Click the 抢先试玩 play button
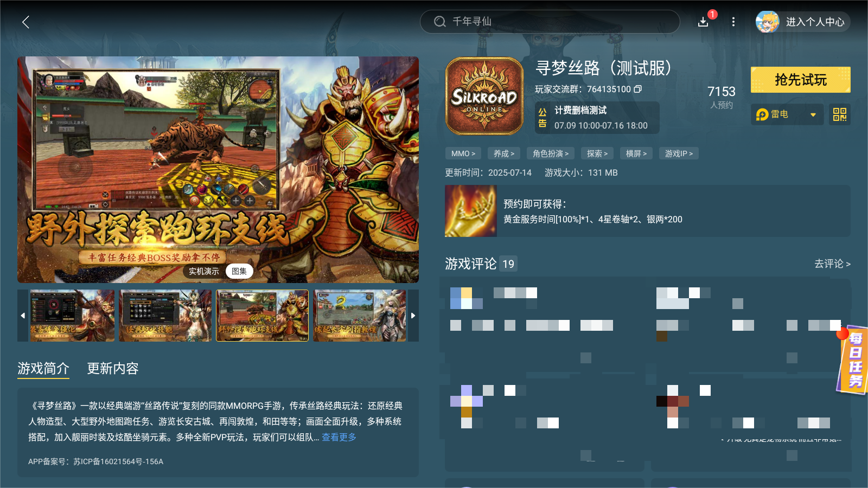The image size is (868, 488). 800,79
